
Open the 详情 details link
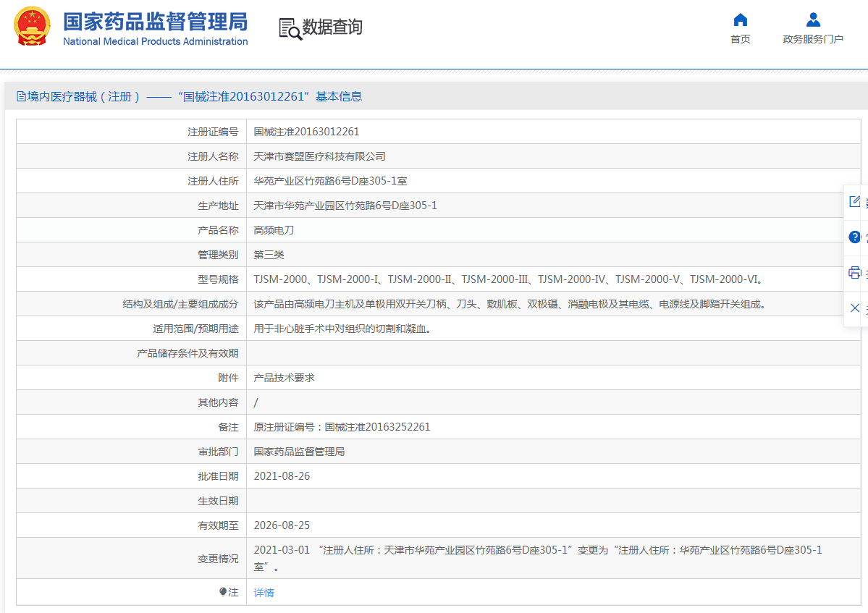click(x=264, y=593)
